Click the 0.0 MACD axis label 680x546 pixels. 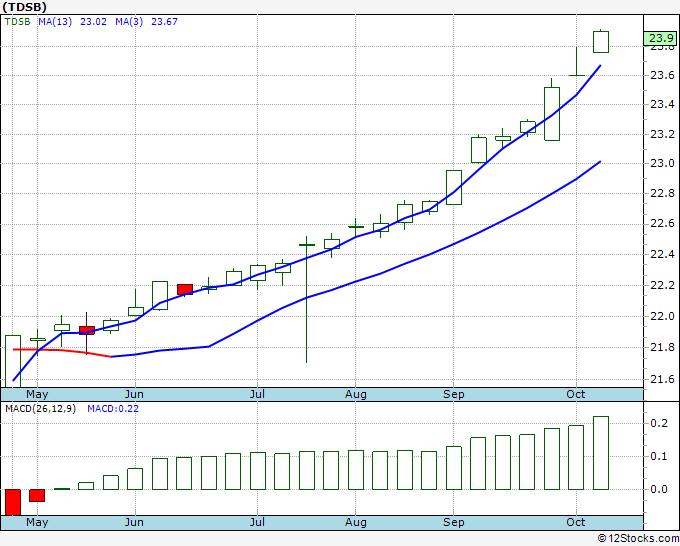click(659, 489)
